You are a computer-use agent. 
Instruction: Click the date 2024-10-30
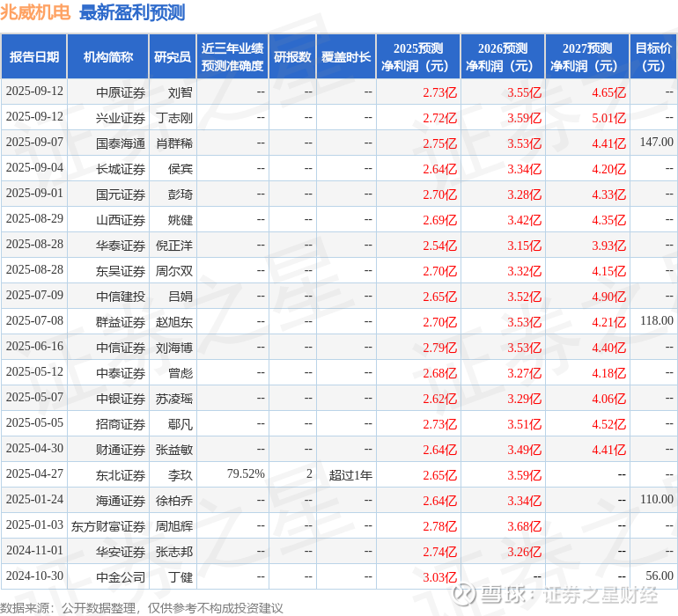click(34, 576)
